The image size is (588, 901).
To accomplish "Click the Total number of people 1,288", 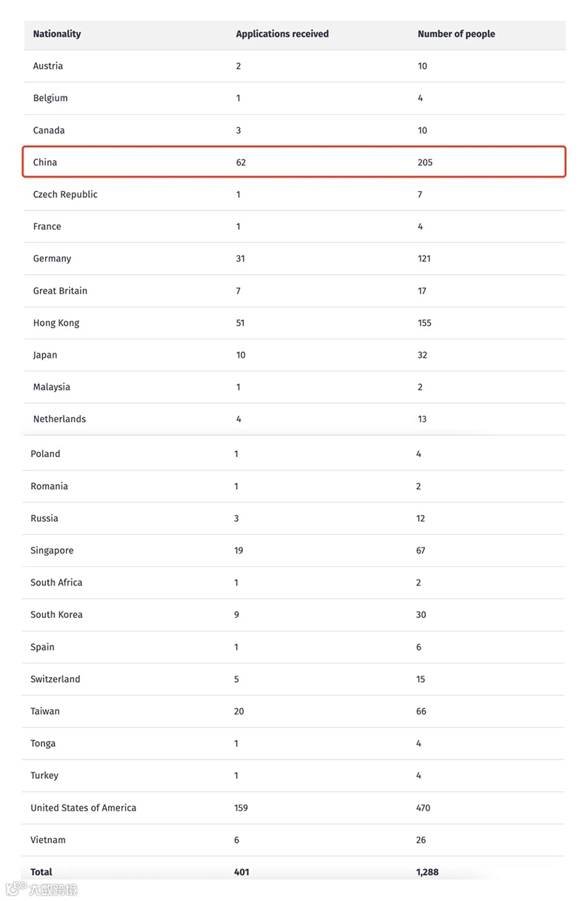I will point(428,872).
